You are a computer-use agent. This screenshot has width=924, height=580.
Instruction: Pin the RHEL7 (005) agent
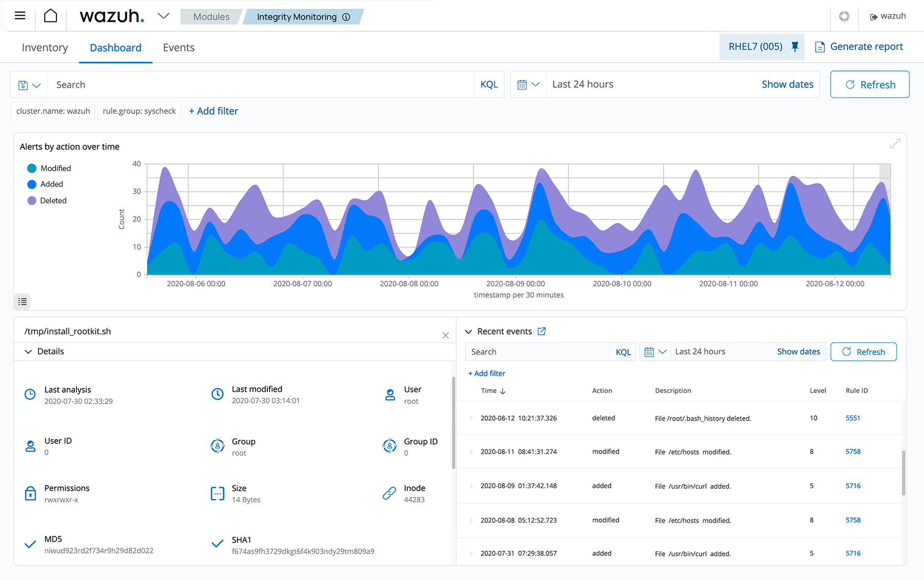pos(795,46)
